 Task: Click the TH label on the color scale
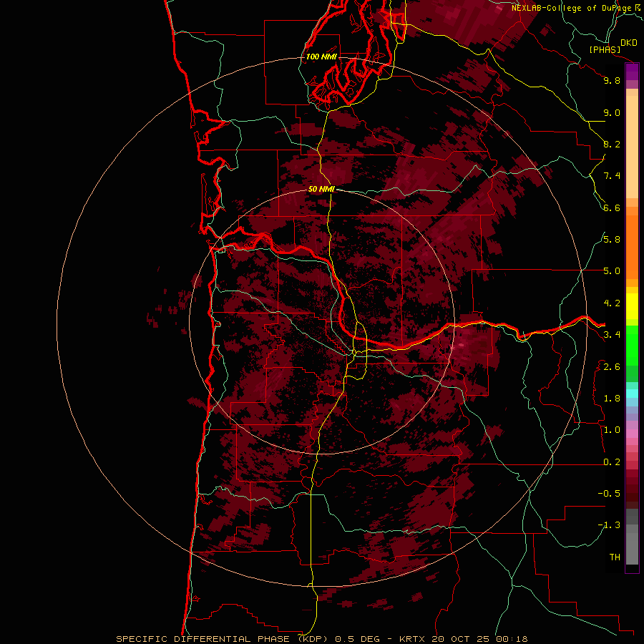tap(615, 557)
